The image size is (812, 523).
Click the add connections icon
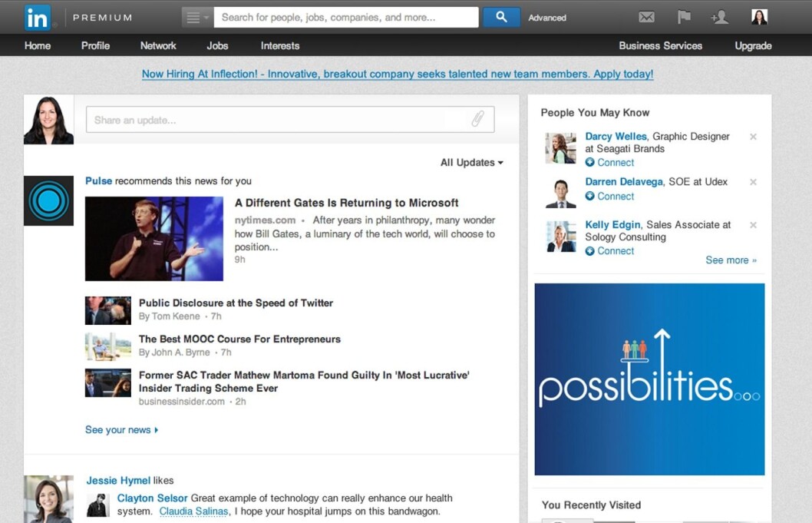pyautogui.click(x=719, y=17)
